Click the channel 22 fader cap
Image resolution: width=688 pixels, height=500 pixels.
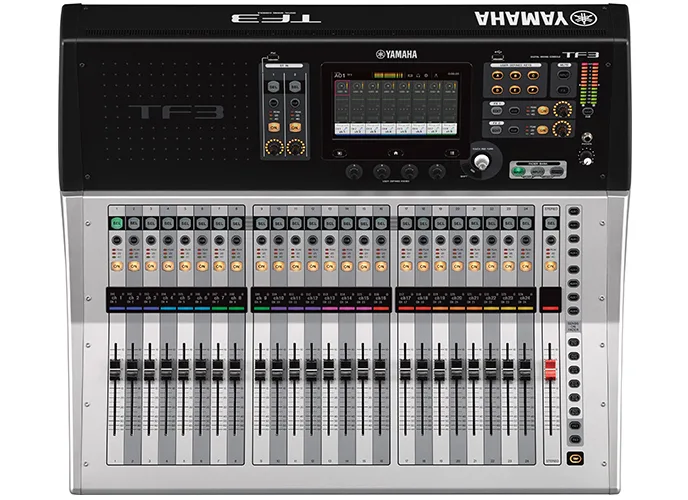(491, 369)
